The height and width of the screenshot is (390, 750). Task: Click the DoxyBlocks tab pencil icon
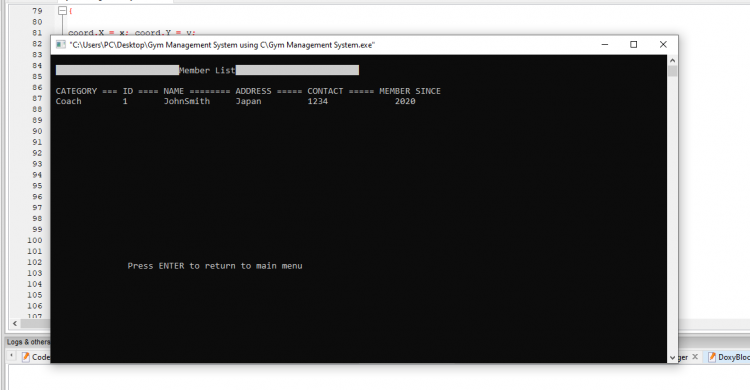click(712, 357)
